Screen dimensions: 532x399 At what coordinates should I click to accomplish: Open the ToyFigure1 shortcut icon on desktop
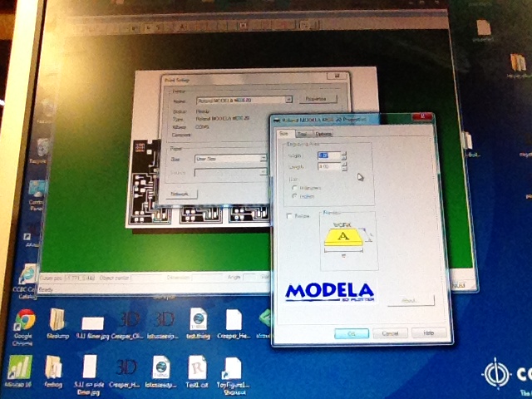pos(232,368)
